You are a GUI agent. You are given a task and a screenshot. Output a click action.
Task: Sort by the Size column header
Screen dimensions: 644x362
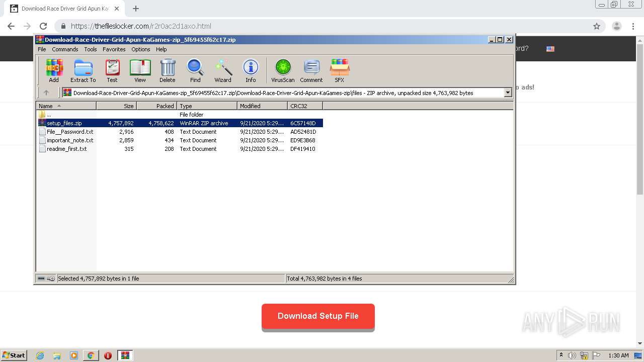point(116,106)
